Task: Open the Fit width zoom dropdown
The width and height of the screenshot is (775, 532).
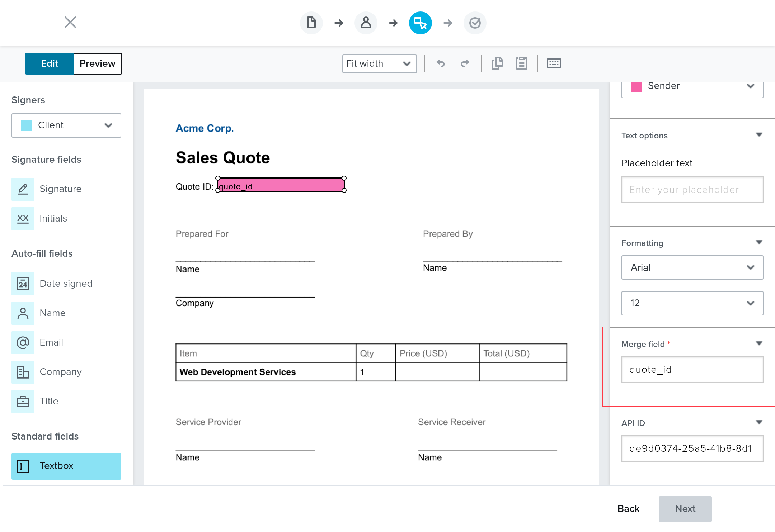Action: click(379, 63)
